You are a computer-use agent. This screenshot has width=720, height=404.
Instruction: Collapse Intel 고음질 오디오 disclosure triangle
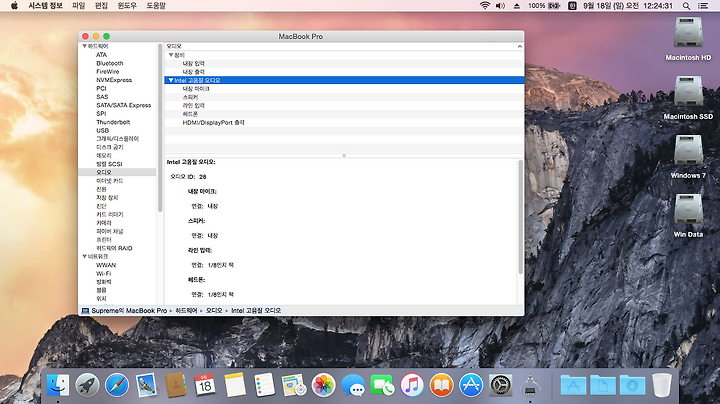[x=171, y=80]
